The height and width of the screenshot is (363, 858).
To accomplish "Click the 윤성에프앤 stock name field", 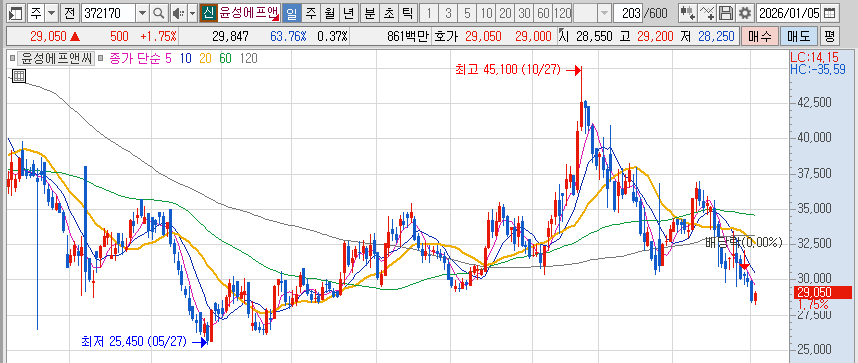I will click(248, 13).
